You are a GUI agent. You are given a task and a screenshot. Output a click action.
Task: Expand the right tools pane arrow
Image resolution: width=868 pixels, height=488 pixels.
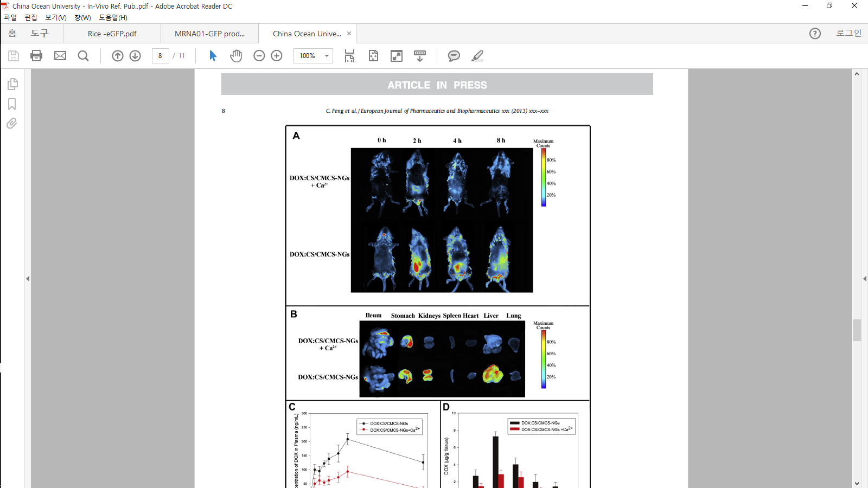pos(865,279)
